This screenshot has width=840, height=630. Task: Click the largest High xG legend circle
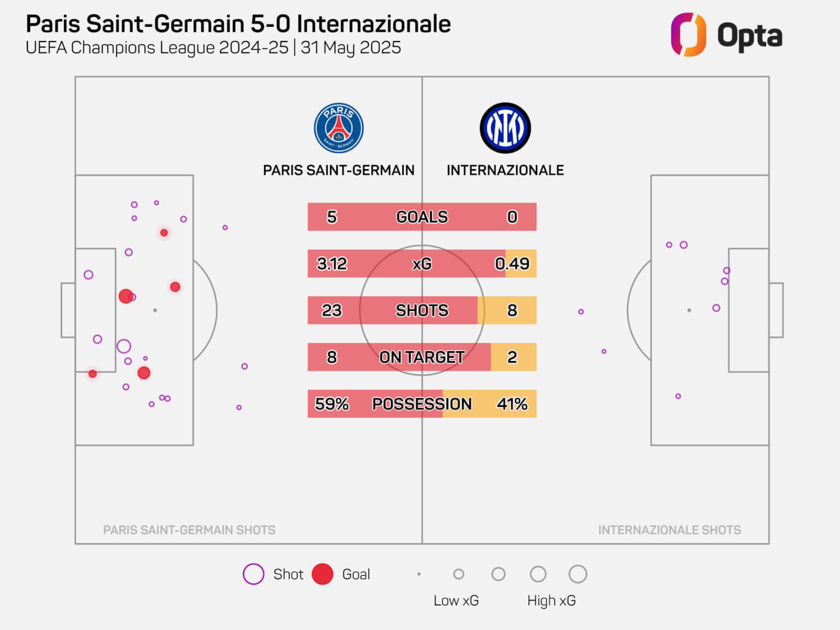[x=577, y=574]
